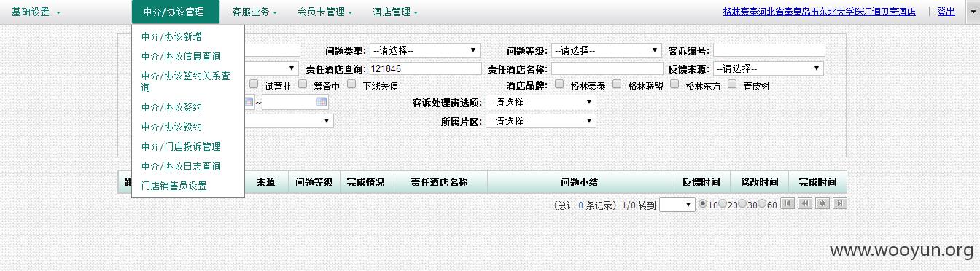980x271 pixels.
Task: Jump to last page of results
Action: (840, 203)
